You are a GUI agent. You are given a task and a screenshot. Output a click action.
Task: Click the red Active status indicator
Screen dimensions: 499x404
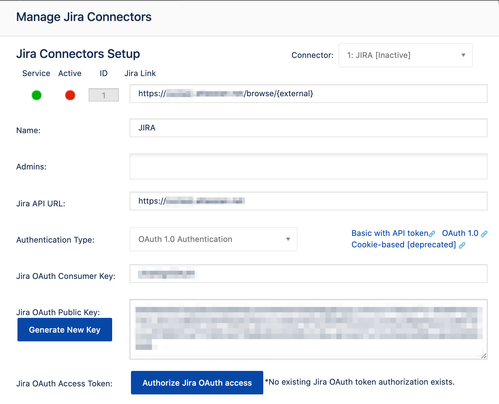tap(70, 95)
